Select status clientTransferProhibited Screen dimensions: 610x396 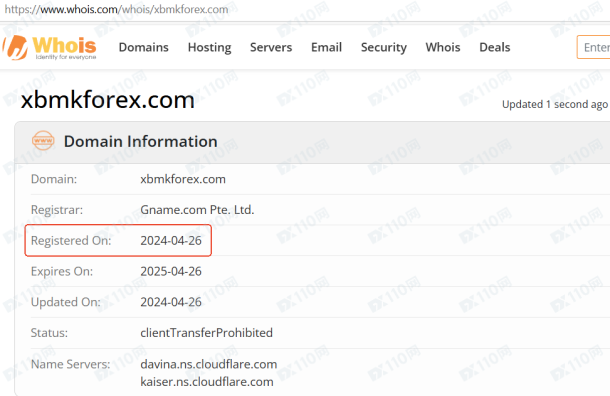tap(206, 333)
